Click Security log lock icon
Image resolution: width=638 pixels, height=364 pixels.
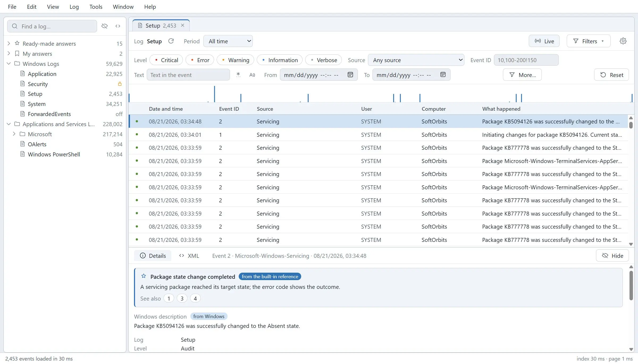[120, 84]
